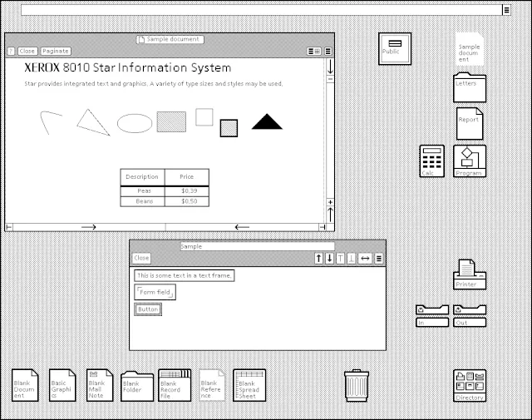The image size is (532, 420).
Task: Open the Sample window's menu icon
Action: point(379,259)
